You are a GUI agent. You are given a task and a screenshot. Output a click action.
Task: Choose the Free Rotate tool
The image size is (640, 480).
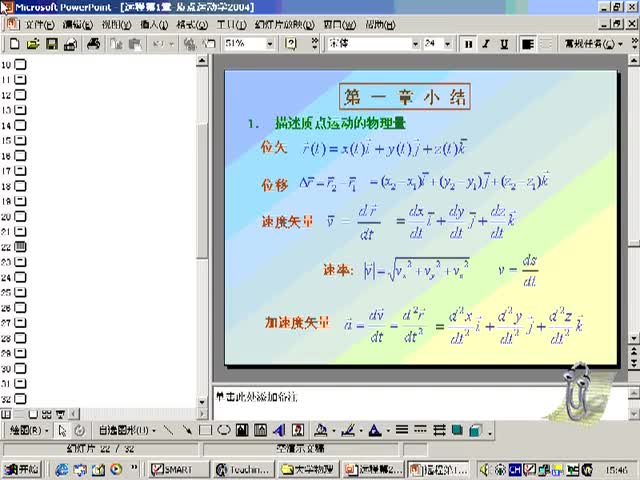click(80, 430)
